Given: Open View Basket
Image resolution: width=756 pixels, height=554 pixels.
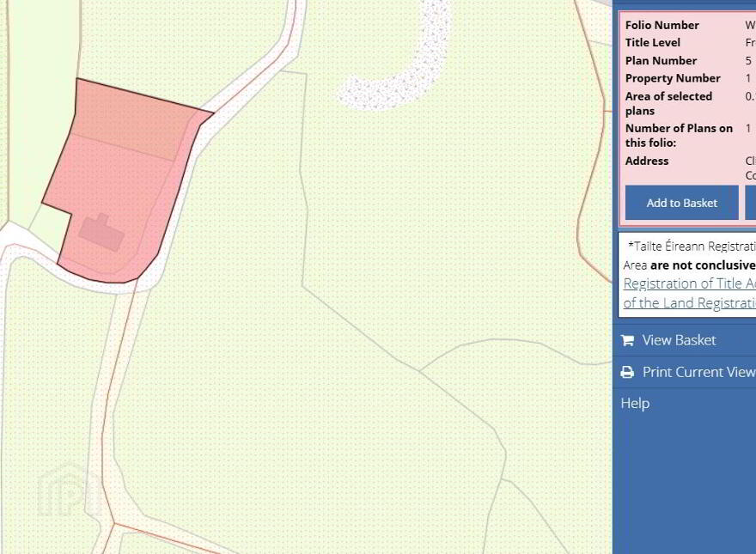Looking at the screenshot, I should pos(679,340).
